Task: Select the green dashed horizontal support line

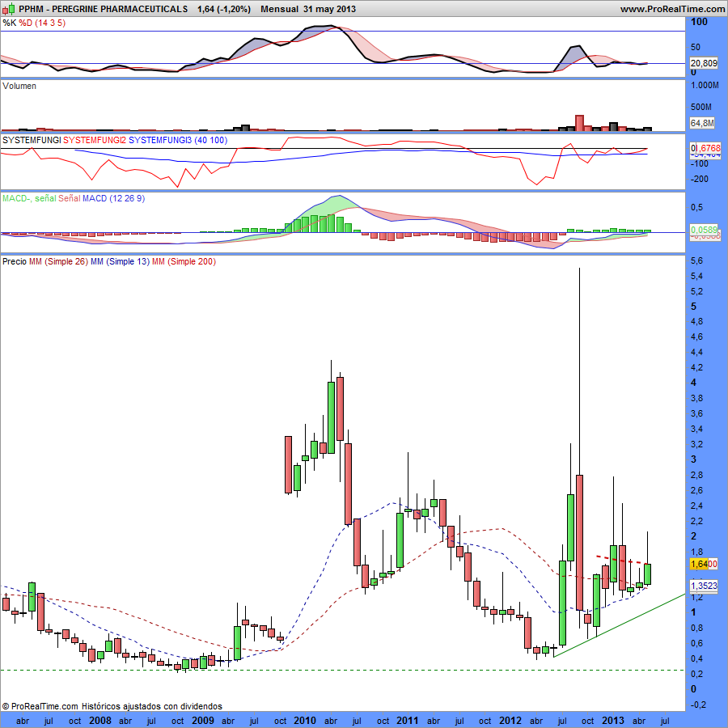Action: click(343, 670)
